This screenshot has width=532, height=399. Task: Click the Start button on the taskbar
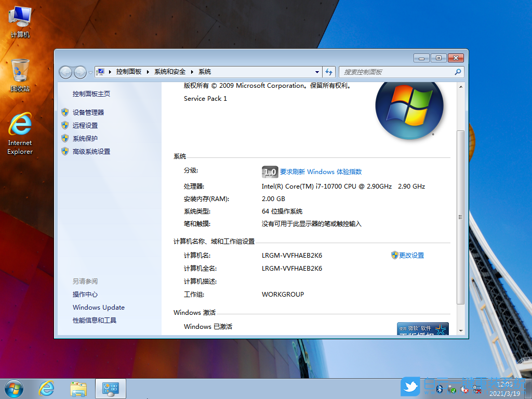pos(13,388)
